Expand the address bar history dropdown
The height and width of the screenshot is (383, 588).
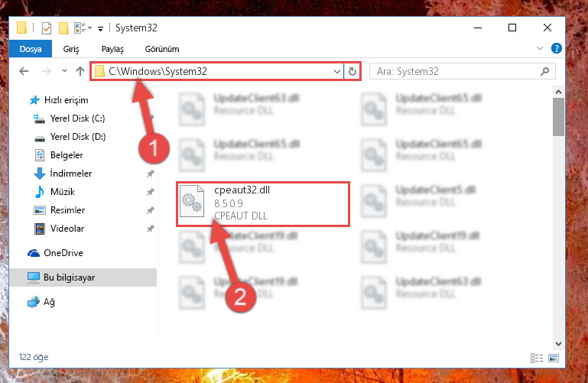coord(336,71)
